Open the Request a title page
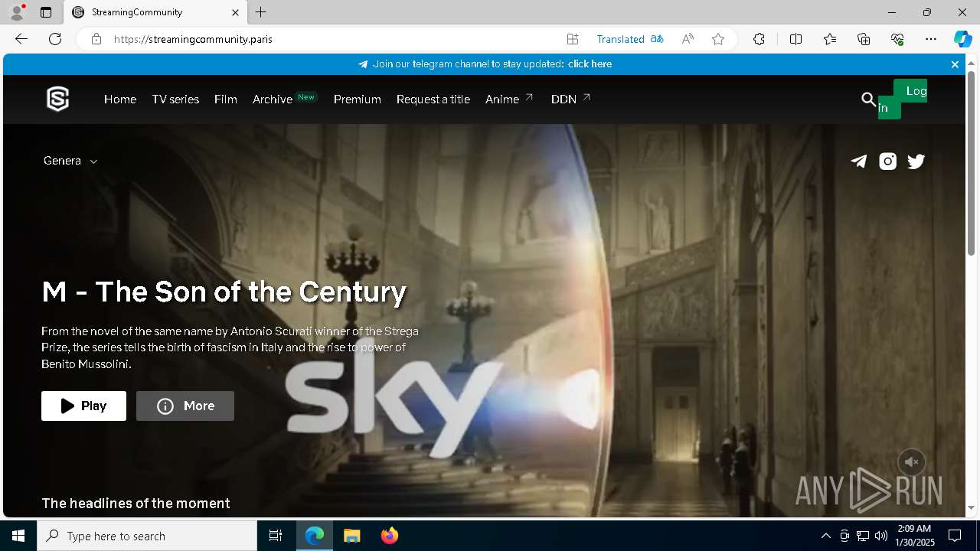The height and width of the screenshot is (551, 980). (x=433, y=99)
